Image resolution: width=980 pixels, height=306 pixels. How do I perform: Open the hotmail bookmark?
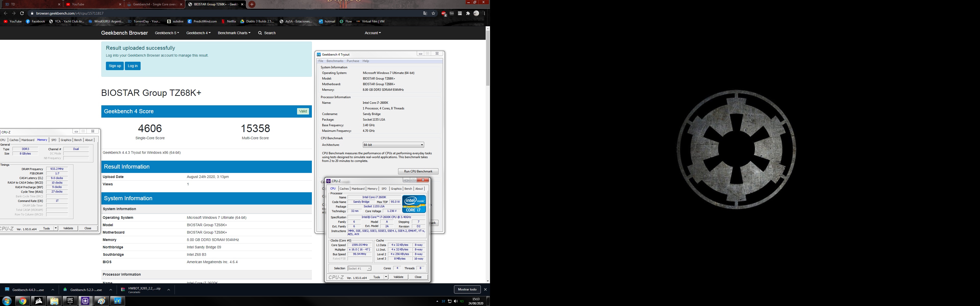[327, 21]
